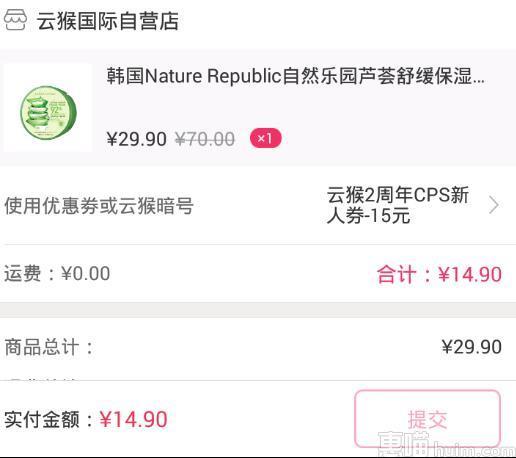Open the 使用优惠券或云猴暗号 row
Screen dimensions: 516x458
tap(258, 205)
